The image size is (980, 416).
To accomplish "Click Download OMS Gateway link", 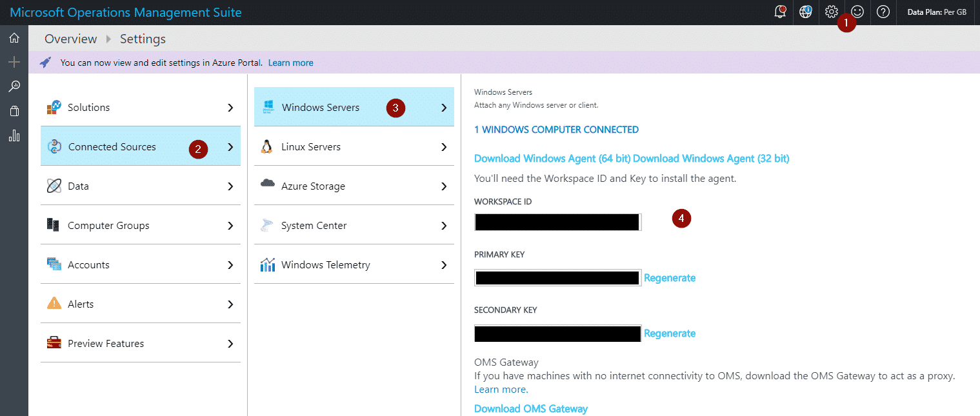I will (531, 409).
